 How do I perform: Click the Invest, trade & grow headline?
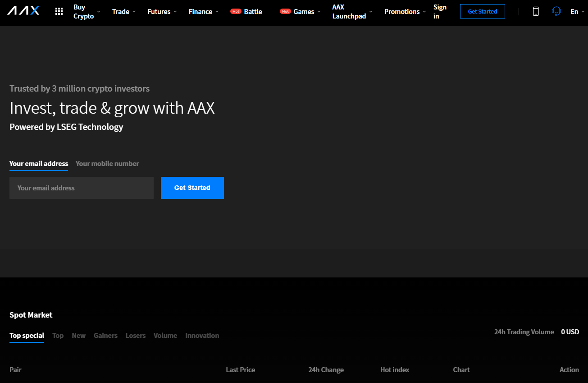112,108
